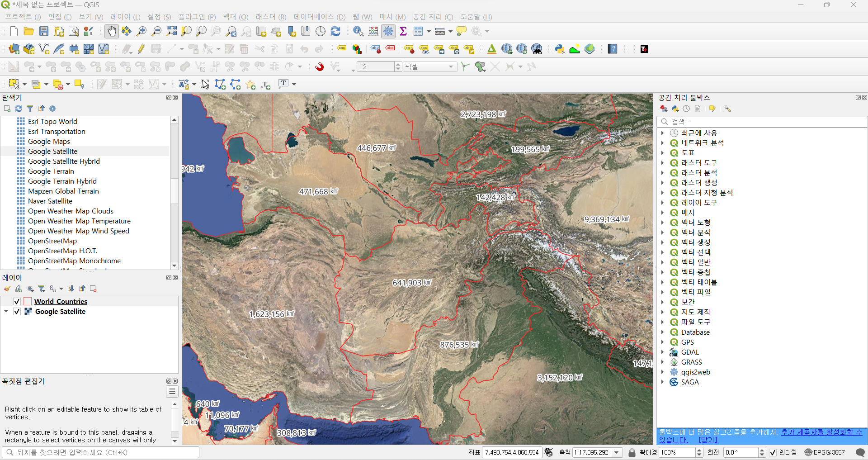
Task: Toggle the rendering checkbox
Action: [773, 452]
